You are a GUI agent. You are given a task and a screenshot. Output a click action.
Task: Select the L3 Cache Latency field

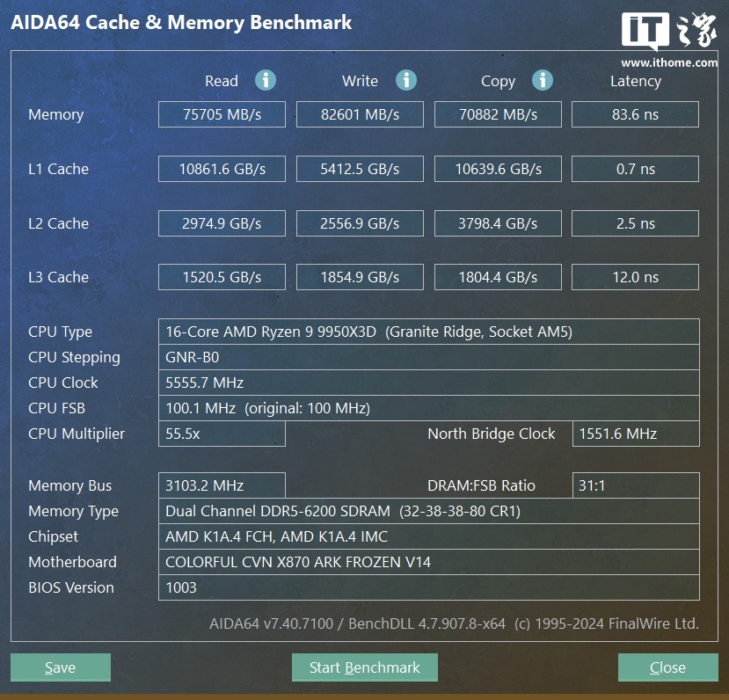[635, 277]
